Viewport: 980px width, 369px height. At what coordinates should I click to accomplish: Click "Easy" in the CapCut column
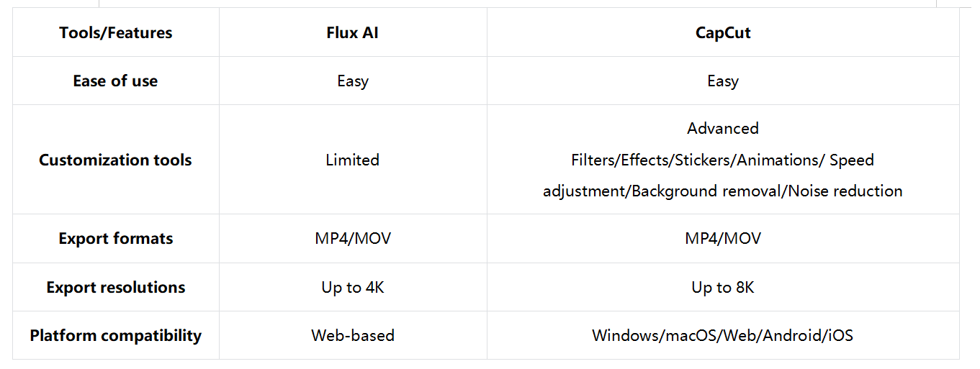[723, 81]
